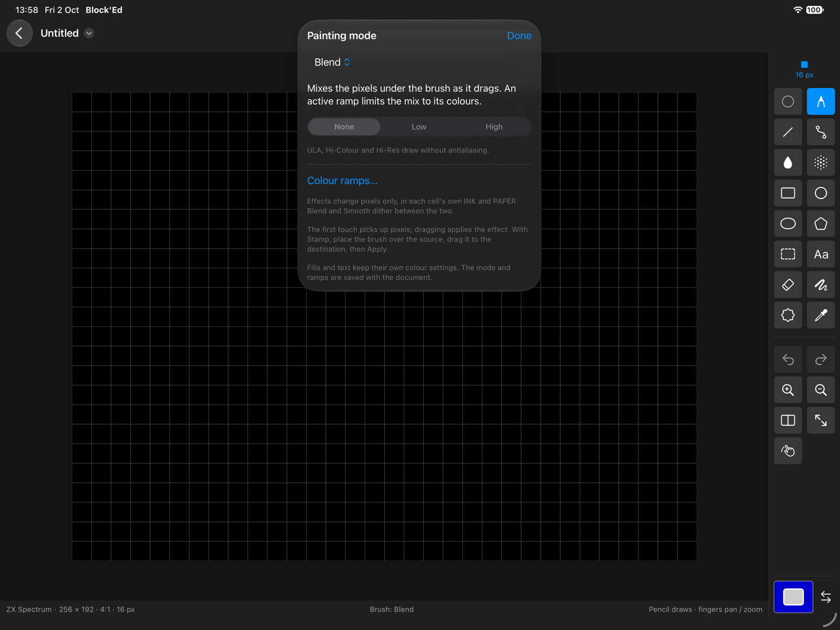The width and height of the screenshot is (840, 630).
Task: Go back with the chevron button
Action: (x=19, y=33)
